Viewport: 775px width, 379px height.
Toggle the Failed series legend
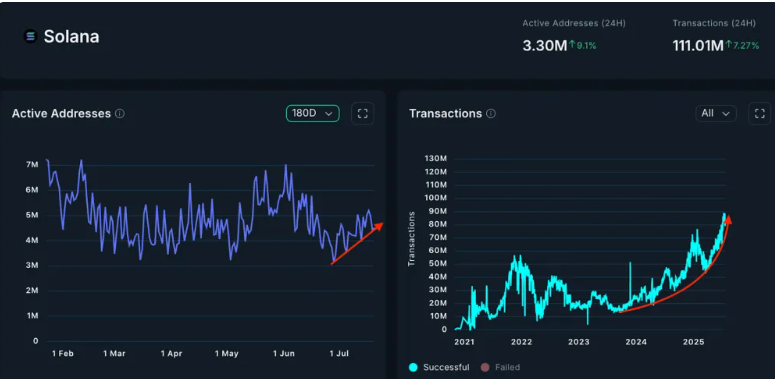coord(501,367)
